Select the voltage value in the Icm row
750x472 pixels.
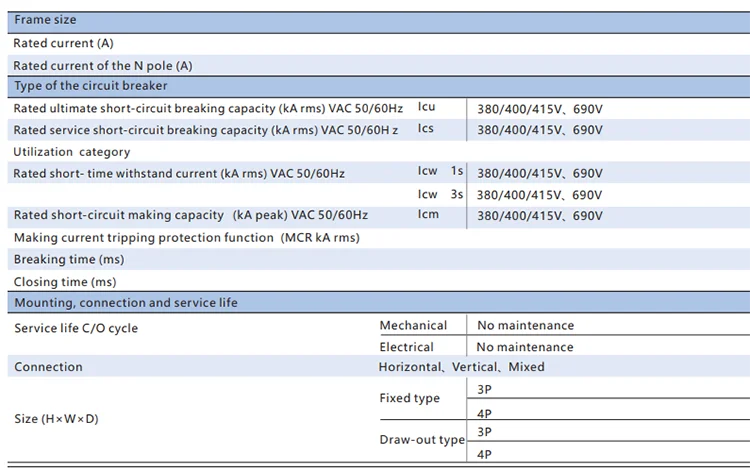540,216
